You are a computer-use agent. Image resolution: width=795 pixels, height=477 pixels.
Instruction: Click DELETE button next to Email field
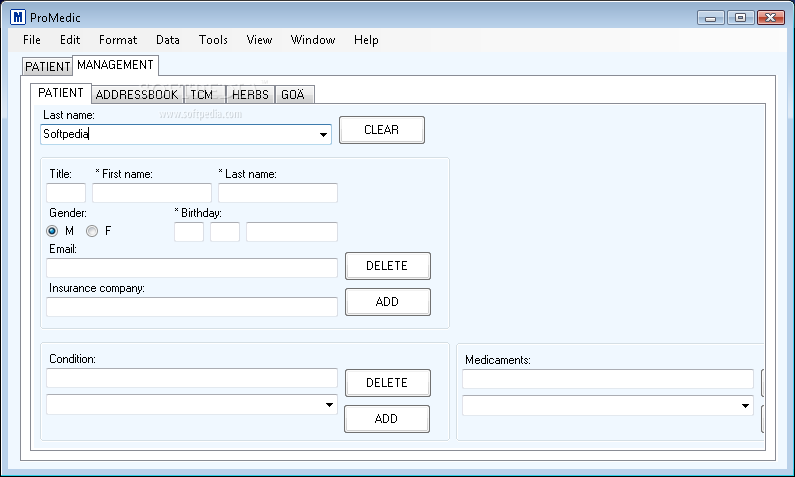pyautogui.click(x=388, y=266)
